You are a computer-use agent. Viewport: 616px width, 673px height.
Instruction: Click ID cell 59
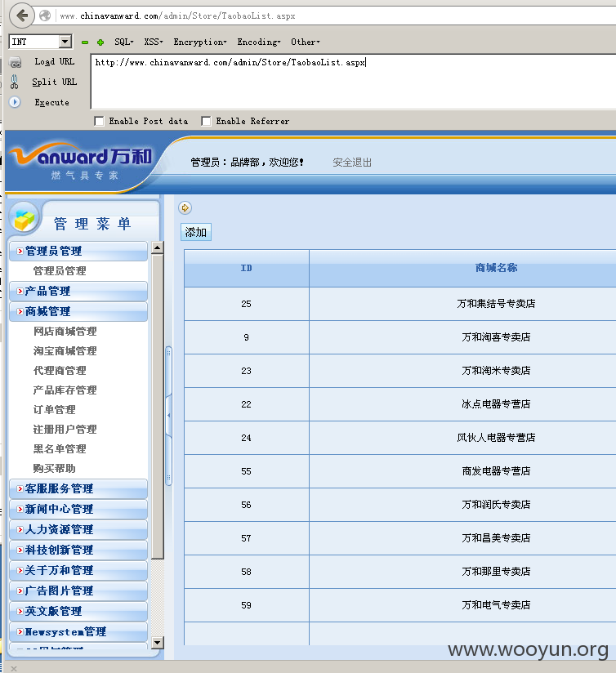(247, 605)
